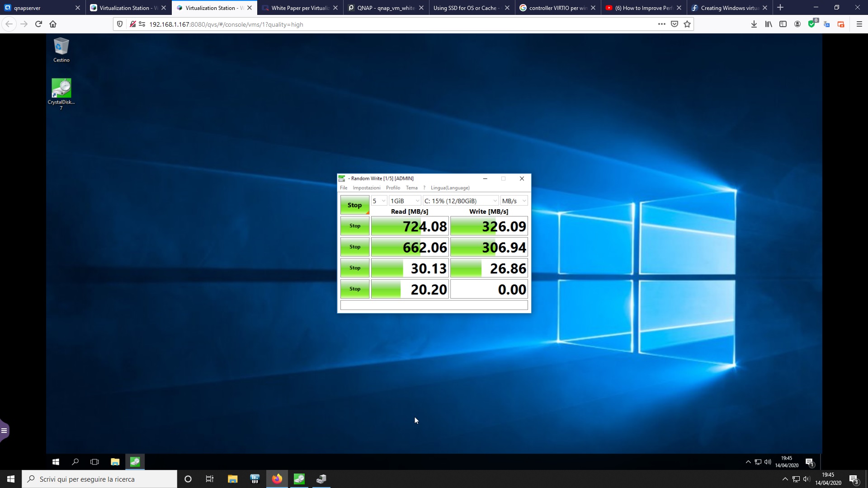This screenshot has height=488, width=868.
Task: Open the Firefox icon on the host taskbar
Action: pyautogui.click(x=277, y=479)
